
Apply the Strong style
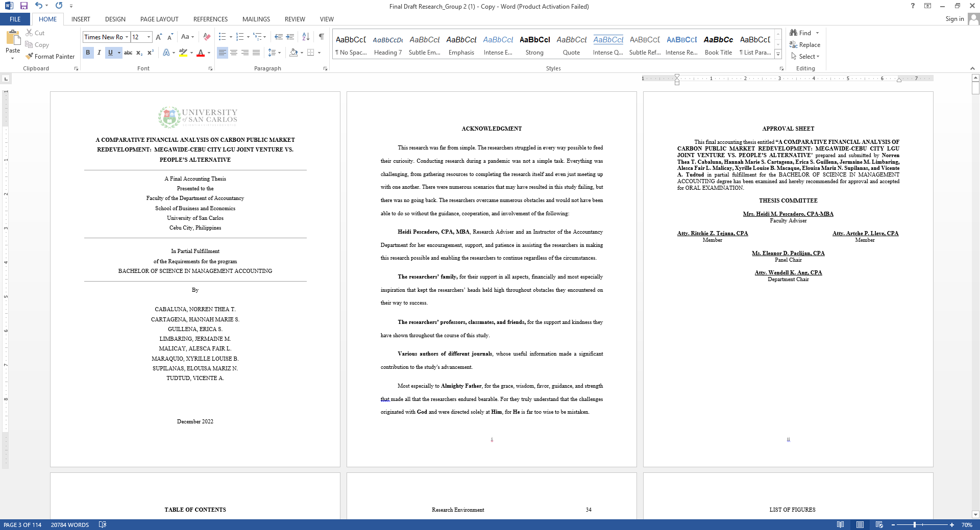(x=534, y=45)
